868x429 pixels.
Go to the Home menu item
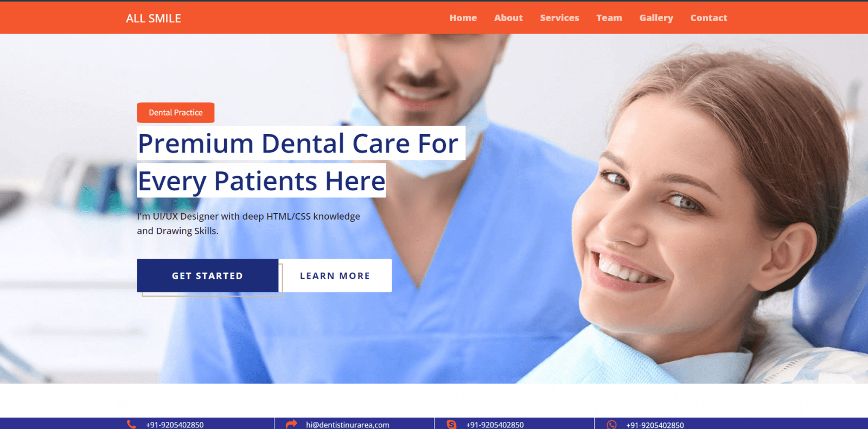pyautogui.click(x=463, y=18)
